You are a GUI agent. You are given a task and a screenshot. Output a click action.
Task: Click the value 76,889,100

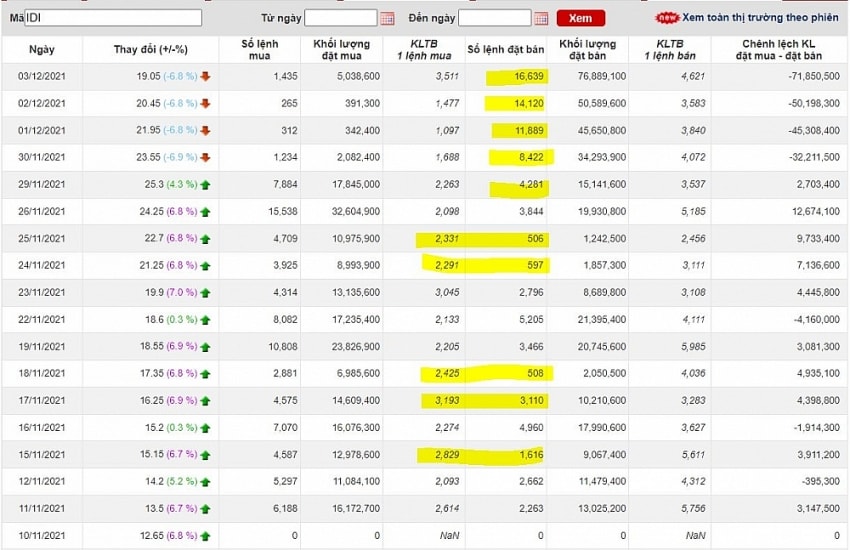[x=602, y=76]
